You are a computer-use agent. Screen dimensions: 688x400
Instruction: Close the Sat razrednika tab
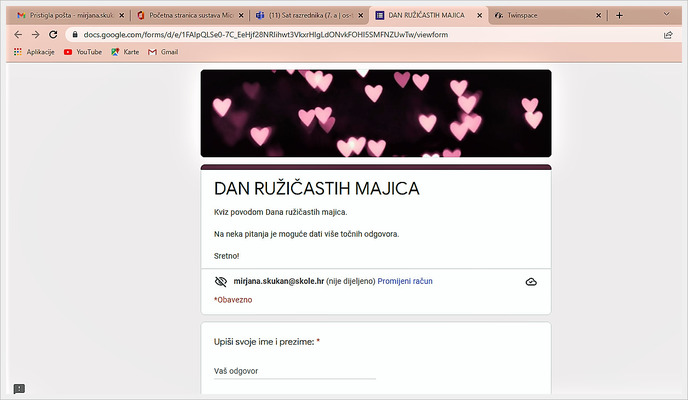pos(360,15)
